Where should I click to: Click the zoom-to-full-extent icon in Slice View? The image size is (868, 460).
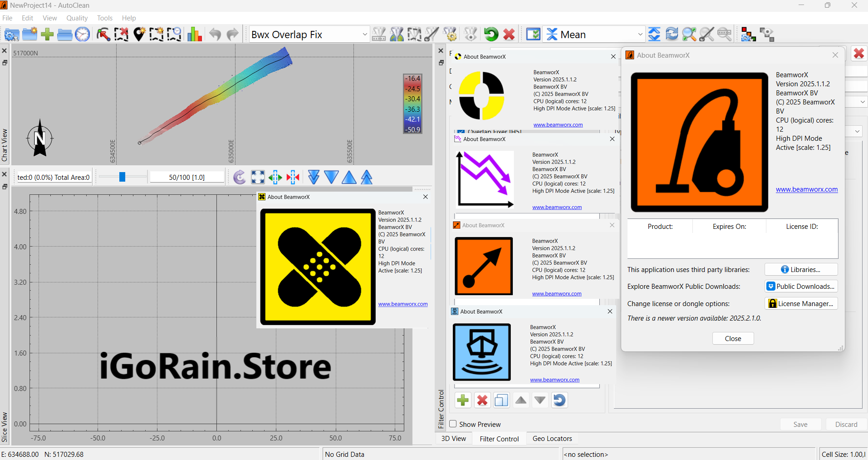(258, 177)
